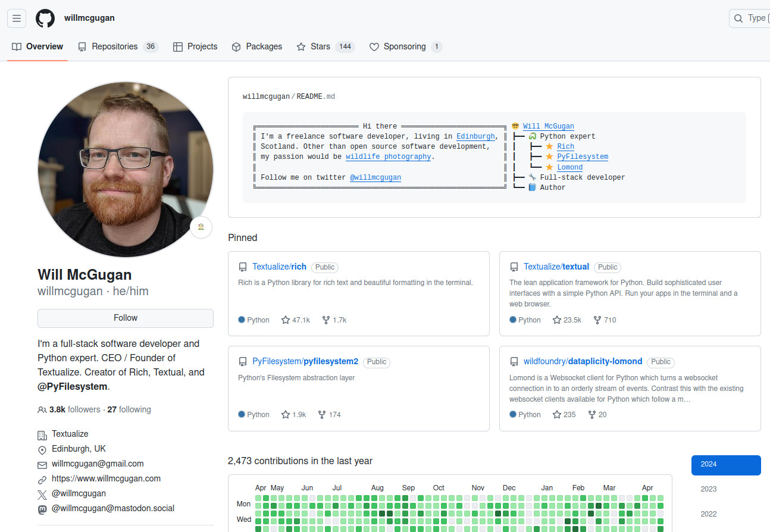Click the repo icon beside Textualize/textual

514,267
